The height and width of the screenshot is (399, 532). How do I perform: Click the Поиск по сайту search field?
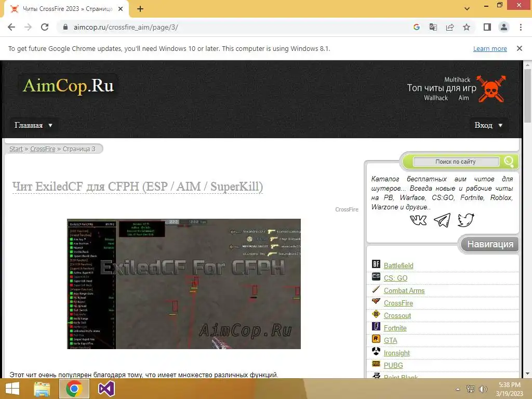[x=456, y=162]
